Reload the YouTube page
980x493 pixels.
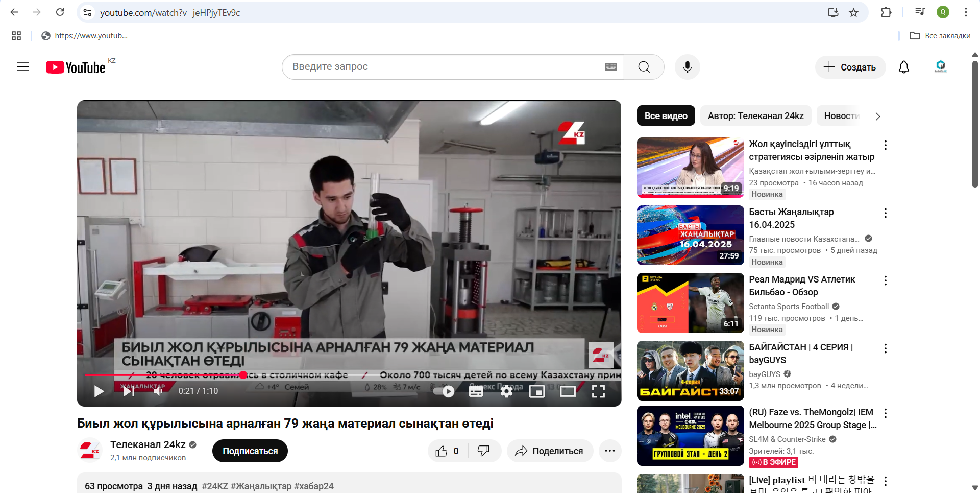tap(60, 12)
